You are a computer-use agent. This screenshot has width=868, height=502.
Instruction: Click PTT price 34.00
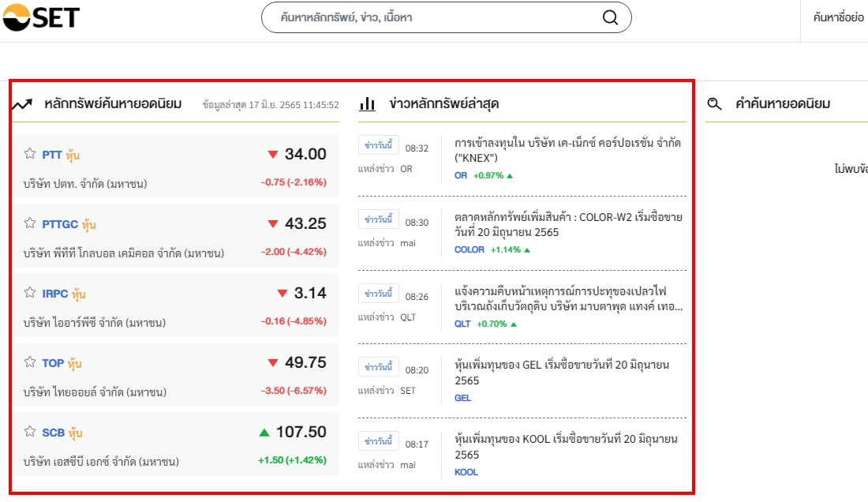(x=305, y=154)
